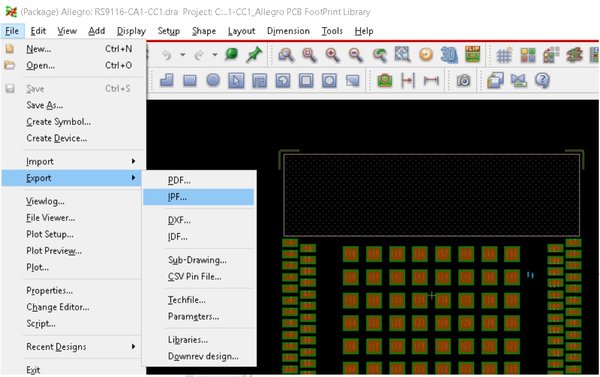
Task: Choose Parameters... export option
Action: click(198, 316)
